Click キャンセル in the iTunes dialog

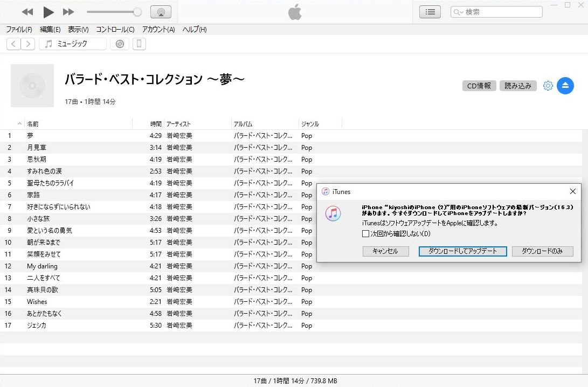385,251
